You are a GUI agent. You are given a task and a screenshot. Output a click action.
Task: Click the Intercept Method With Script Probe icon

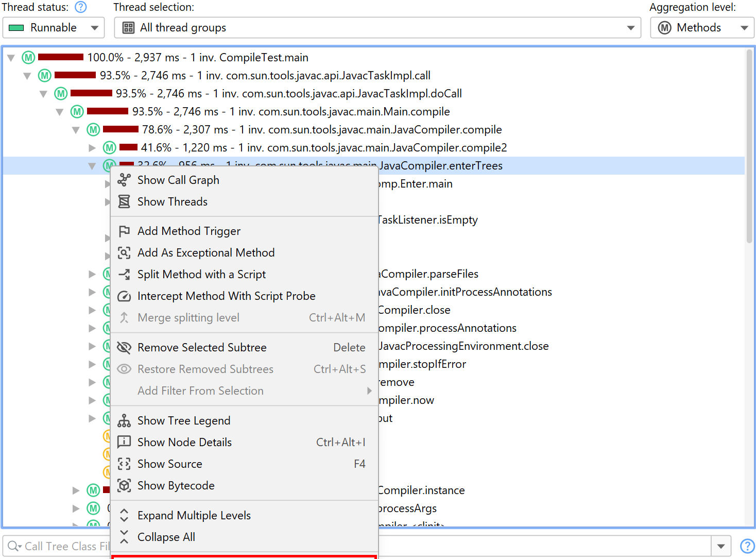[124, 296]
